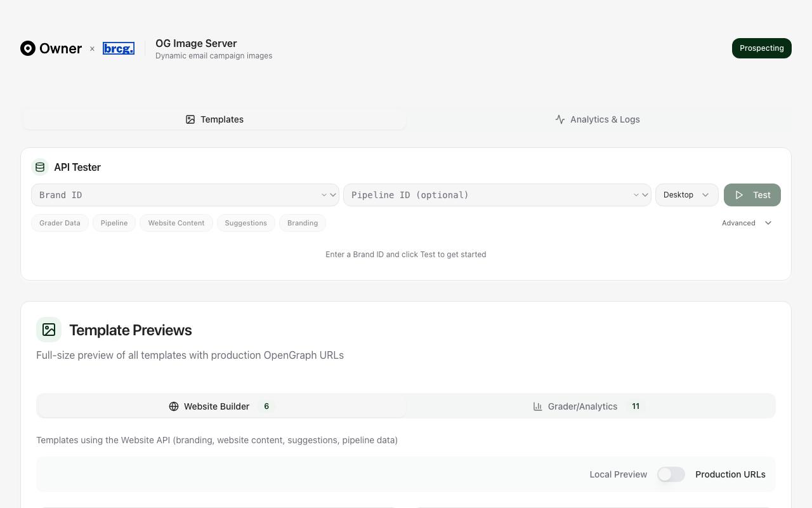Open the Brand ID dropdown arrow
The image size is (812, 508).
[x=332, y=195]
